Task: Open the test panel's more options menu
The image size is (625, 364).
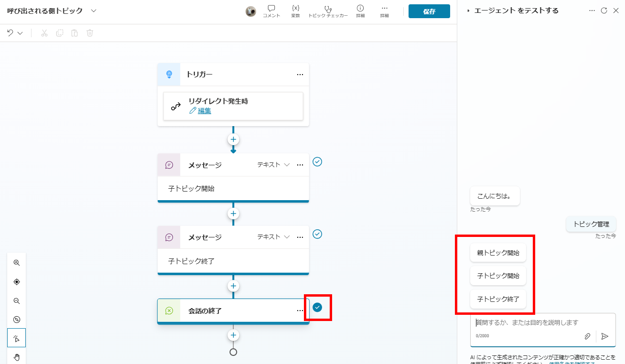Action: pyautogui.click(x=592, y=10)
